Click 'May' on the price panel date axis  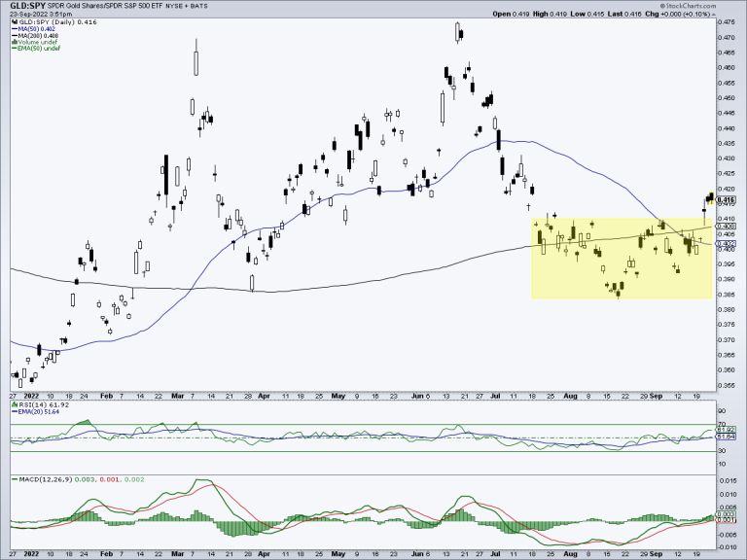[338, 396]
